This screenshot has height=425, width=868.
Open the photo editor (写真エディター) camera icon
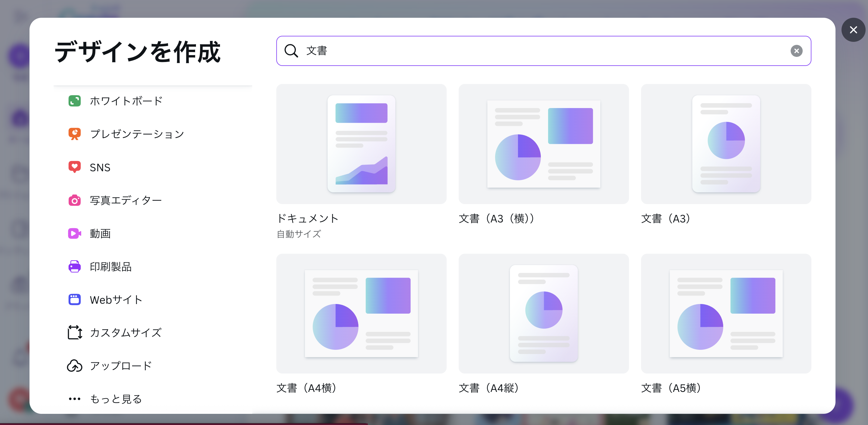pyautogui.click(x=74, y=200)
